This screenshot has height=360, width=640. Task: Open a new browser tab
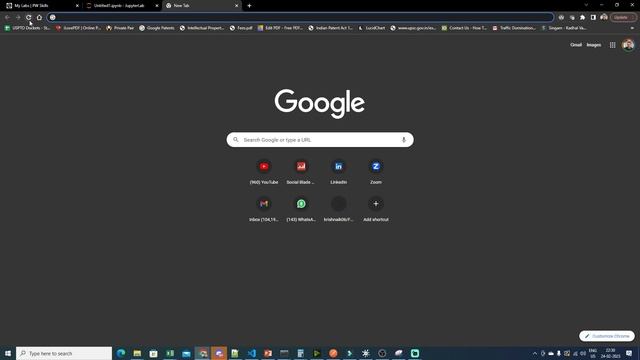pos(249,6)
